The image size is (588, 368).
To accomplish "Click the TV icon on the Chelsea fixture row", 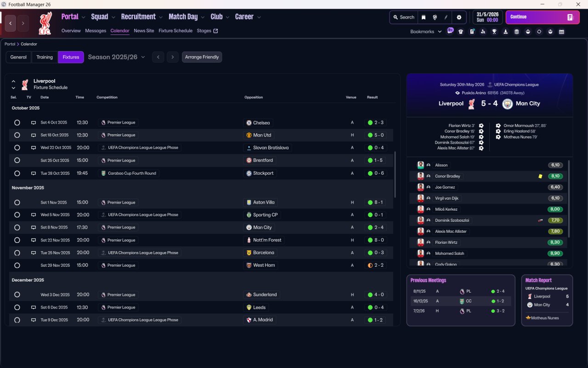I will point(33,123).
